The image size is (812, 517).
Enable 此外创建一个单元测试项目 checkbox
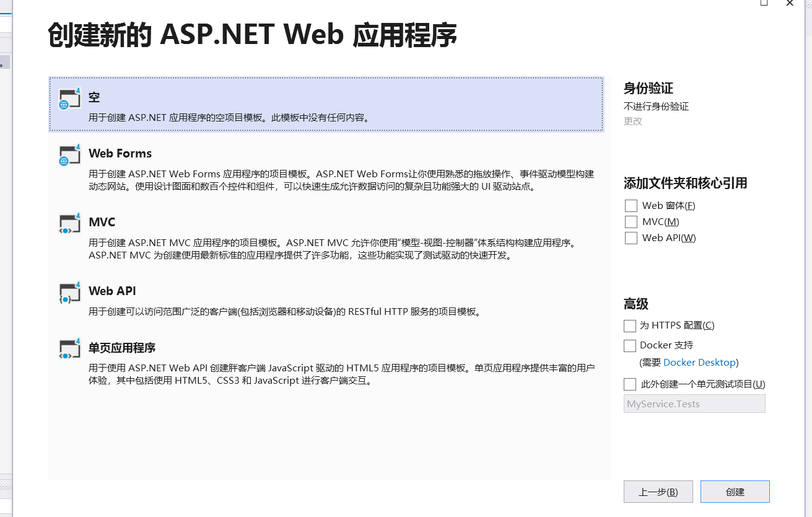pos(630,384)
